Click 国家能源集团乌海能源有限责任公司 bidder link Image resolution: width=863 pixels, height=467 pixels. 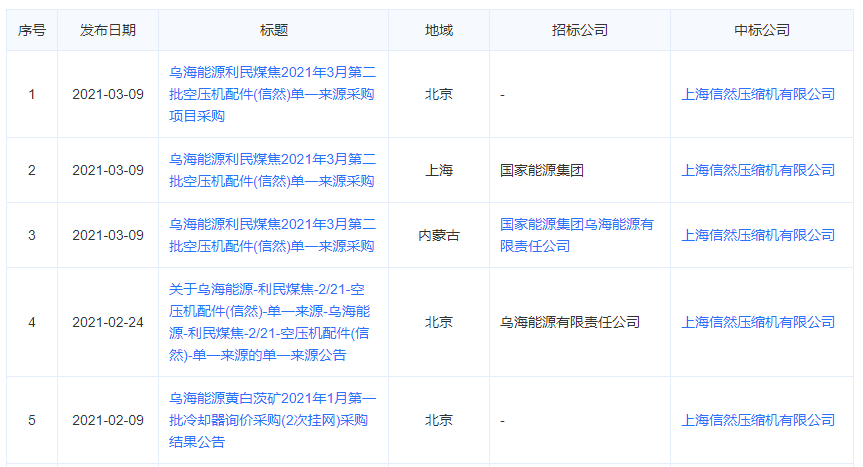(x=577, y=235)
